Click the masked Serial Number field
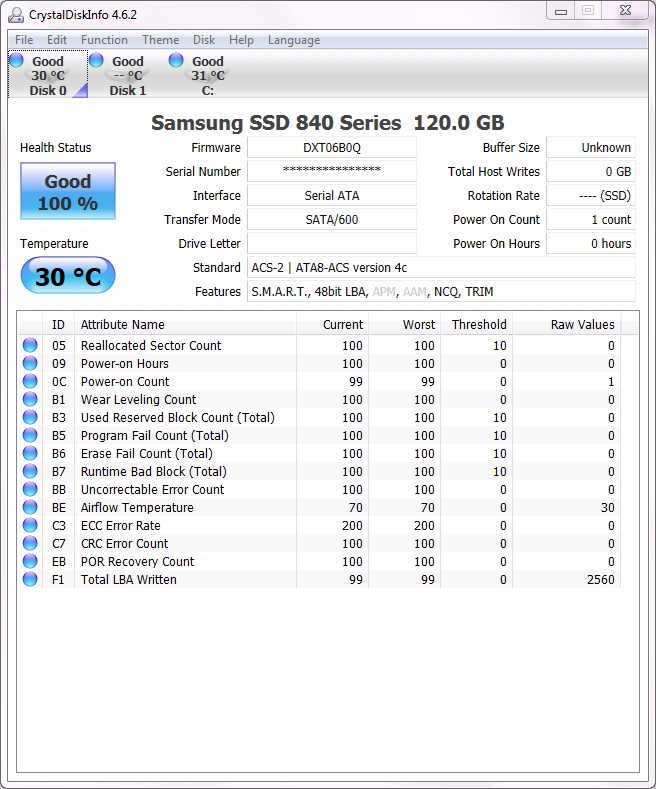The height and width of the screenshot is (789, 656). coord(332,171)
